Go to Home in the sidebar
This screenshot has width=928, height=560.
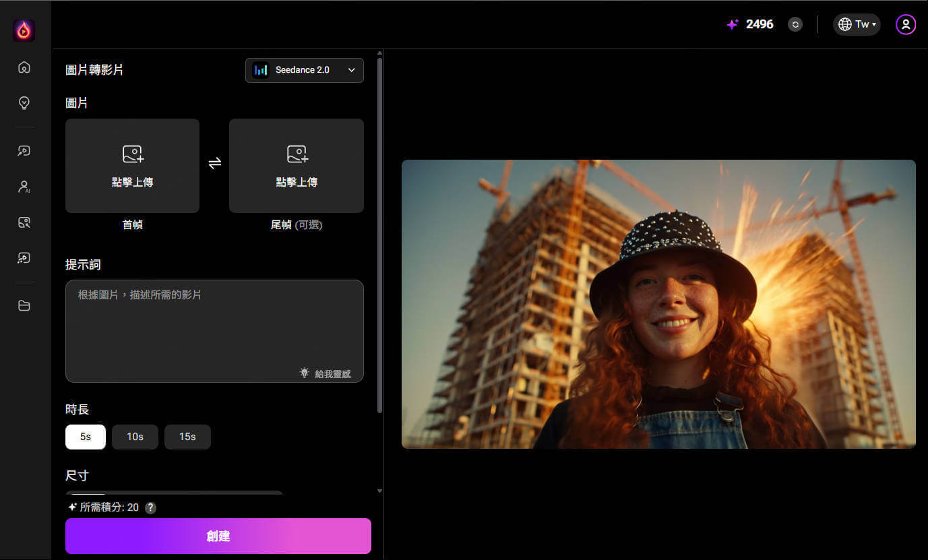24,67
